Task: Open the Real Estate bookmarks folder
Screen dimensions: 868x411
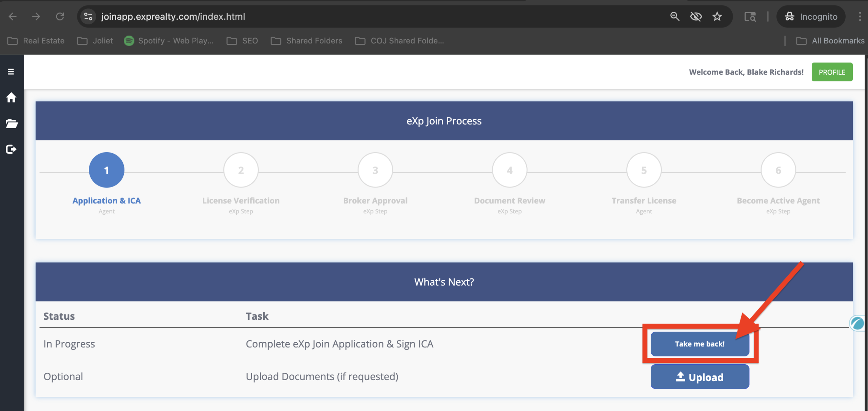Action: [36, 41]
